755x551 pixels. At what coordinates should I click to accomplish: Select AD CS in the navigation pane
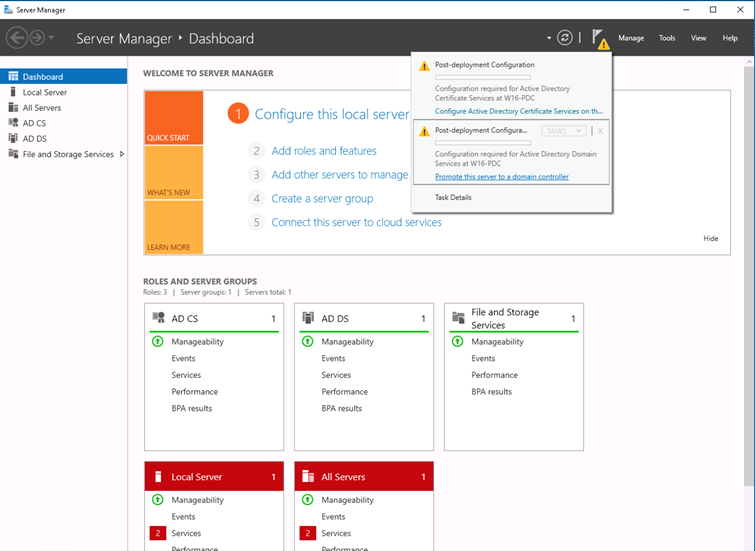[x=64, y=123]
